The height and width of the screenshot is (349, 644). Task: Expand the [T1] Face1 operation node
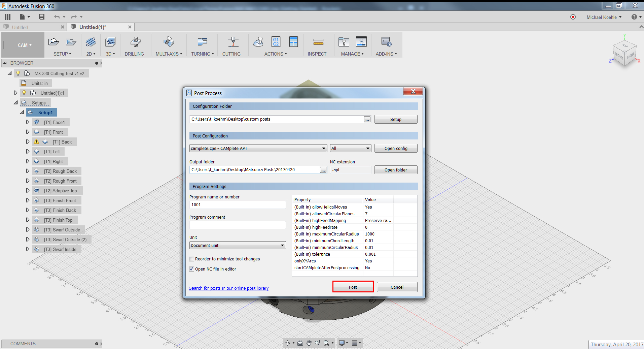[x=28, y=122]
